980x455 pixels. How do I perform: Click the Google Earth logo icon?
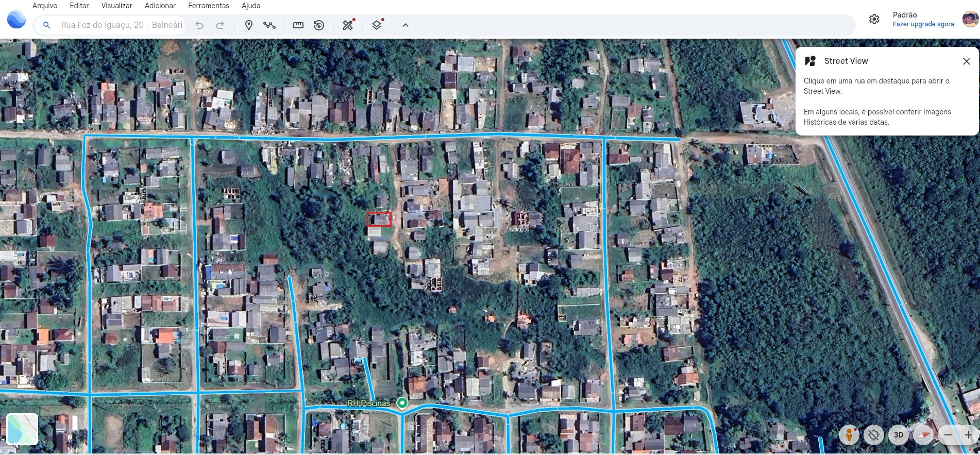16,20
